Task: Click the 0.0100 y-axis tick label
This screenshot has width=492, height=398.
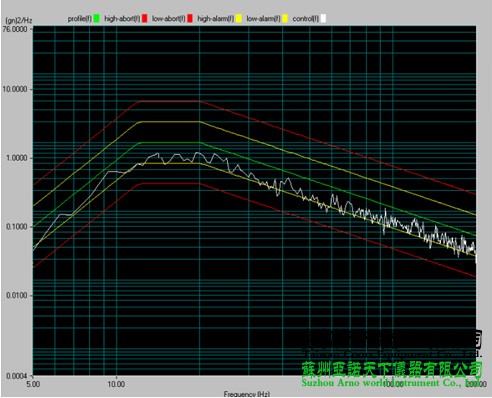Action: 17,296
